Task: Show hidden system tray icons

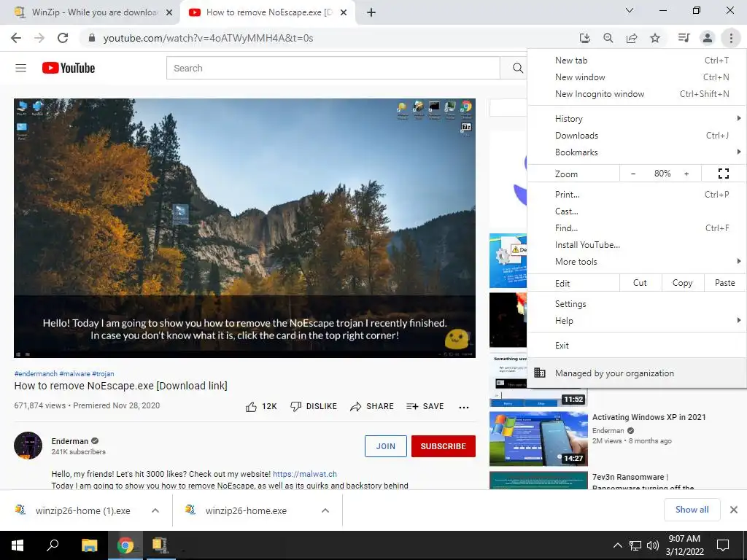Action: click(x=617, y=545)
